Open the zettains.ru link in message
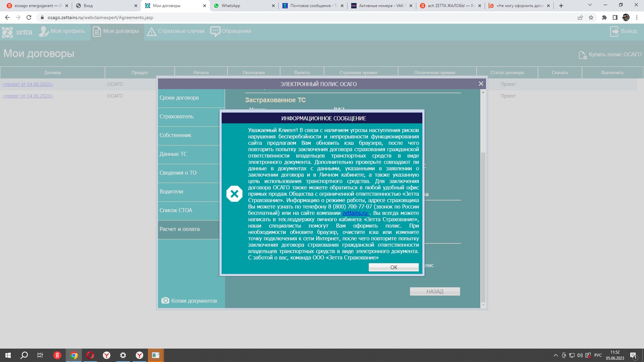644x362 pixels. pyautogui.click(x=356, y=213)
